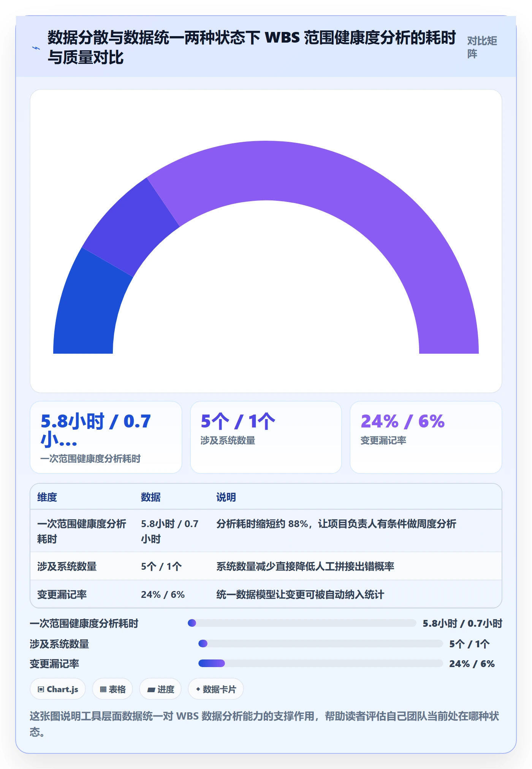Select the 表格 tag

click(x=112, y=689)
